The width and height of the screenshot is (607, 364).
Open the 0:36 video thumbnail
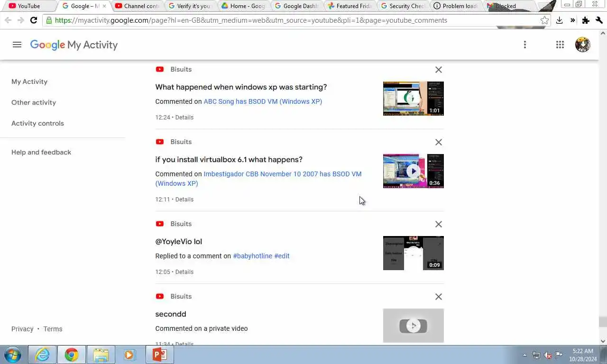click(x=414, y=171)
